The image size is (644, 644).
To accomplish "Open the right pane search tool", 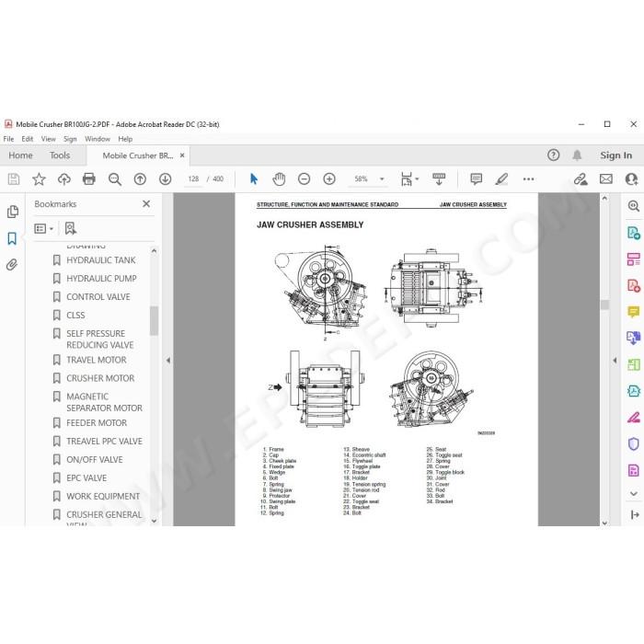I will (x=634, y=207).
